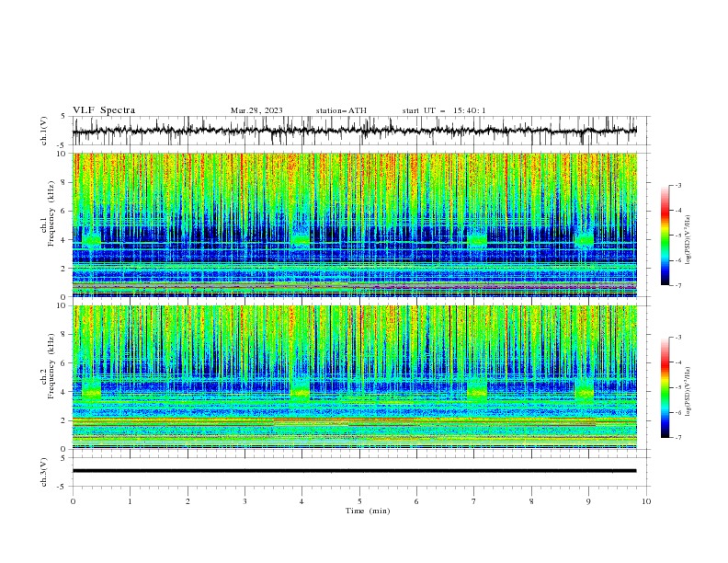The width and height of the screenshot is (728, 563).
Task: Click the "6" kHz tick of the ch.2 spectrogram
Action: point(65,362)
